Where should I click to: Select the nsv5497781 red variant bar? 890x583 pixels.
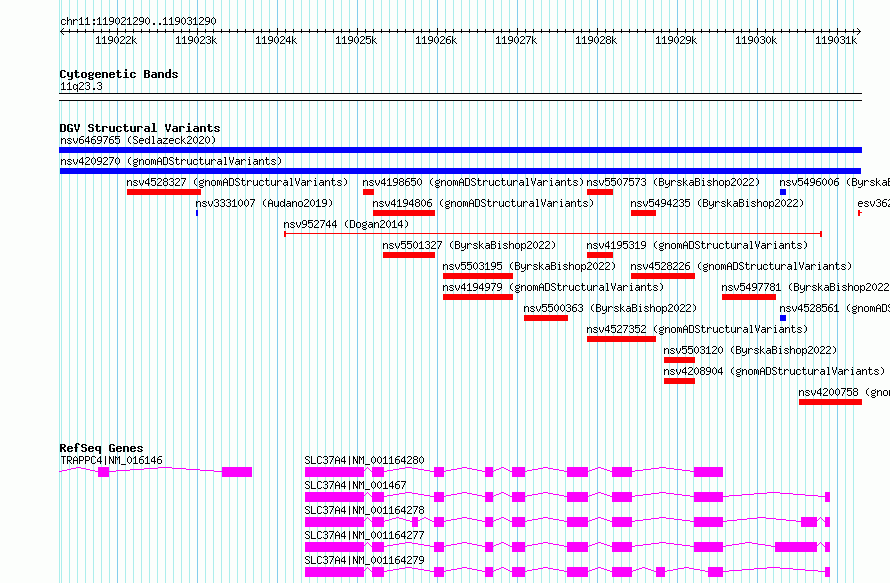click(x=749, y=297)
